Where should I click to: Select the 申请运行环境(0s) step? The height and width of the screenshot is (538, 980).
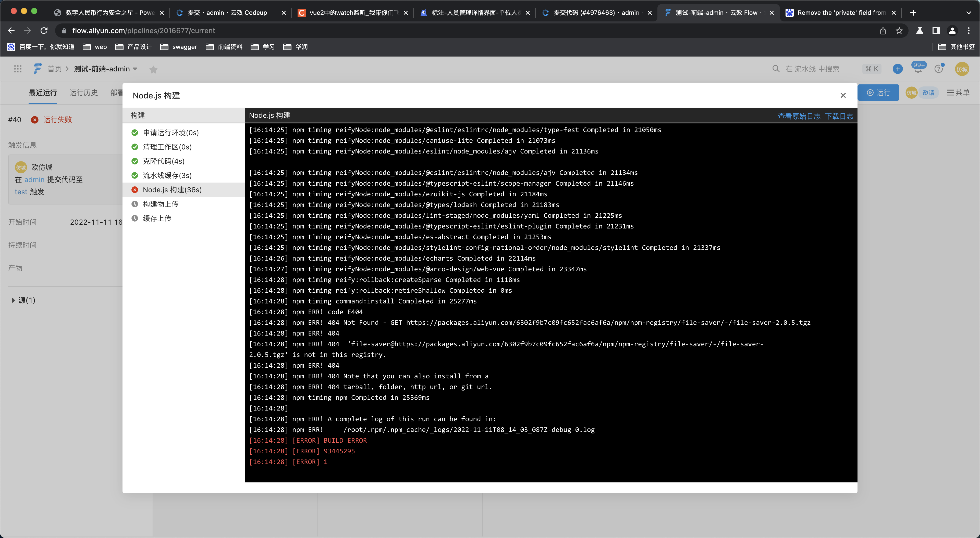[x=184, y=133]
